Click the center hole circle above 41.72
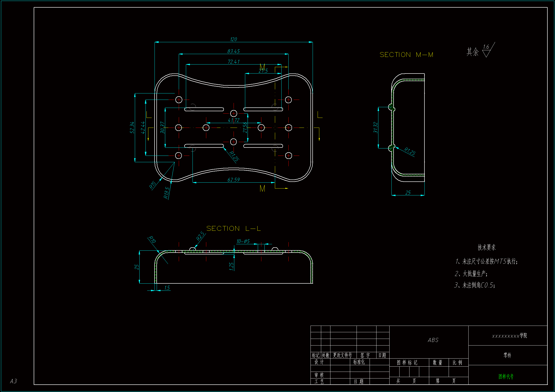The height and width of the screenshot is (392, 555). [234, 113]
